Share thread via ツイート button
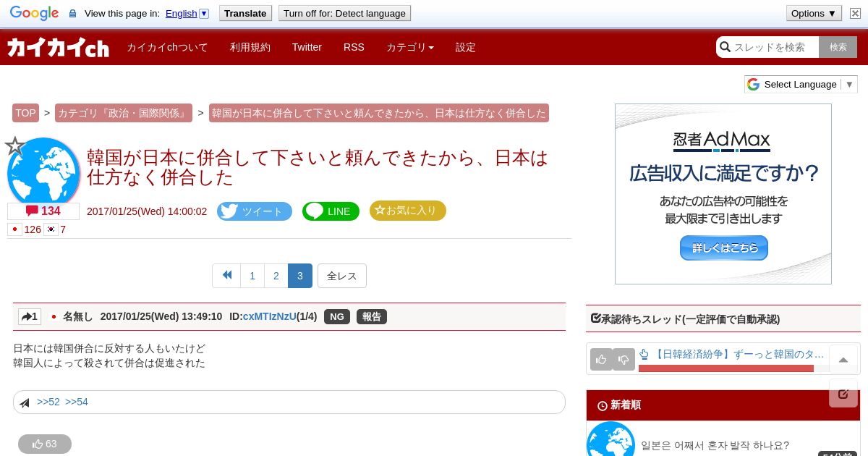The width and height of the screenshot is (868, 456). point(255,211)
